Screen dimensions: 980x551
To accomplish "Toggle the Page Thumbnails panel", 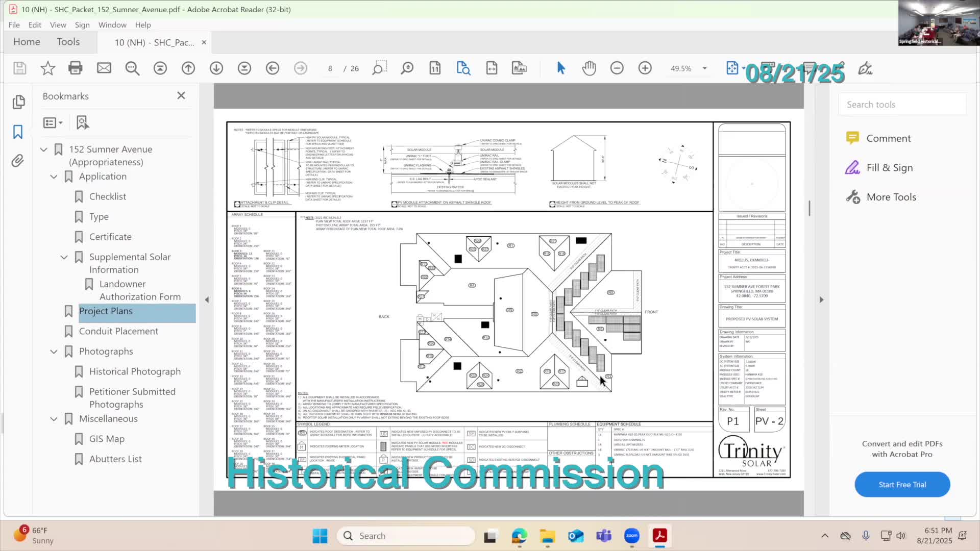I will point(18,102).
